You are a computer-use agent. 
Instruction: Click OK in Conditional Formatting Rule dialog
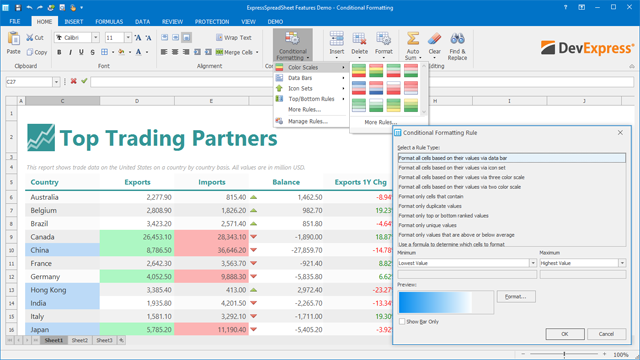click(x=565, y=334)
